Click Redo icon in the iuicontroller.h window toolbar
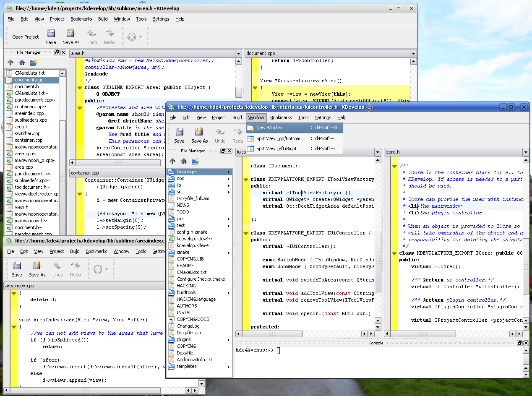 coord(237,132)
